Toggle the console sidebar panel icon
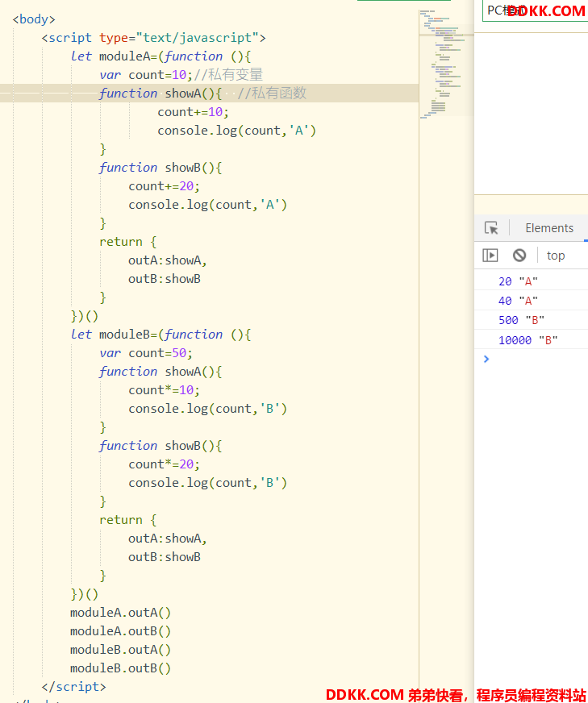Viewport: 588px width, 703px height. tap(490, 256)
